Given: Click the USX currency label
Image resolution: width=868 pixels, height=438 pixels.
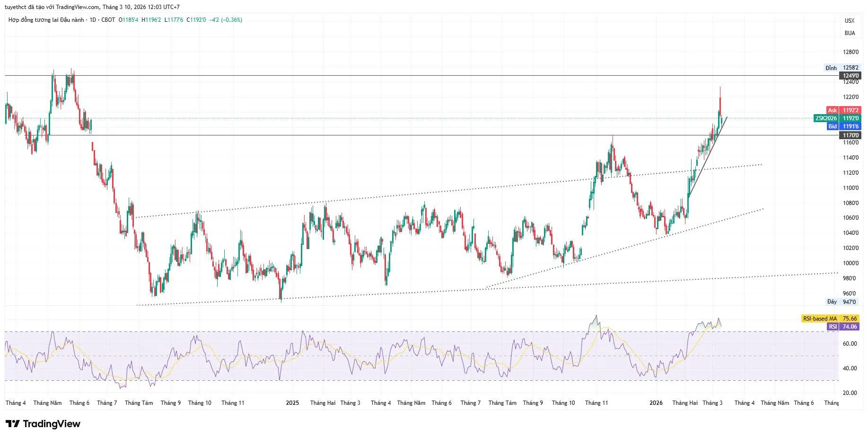Looking at the screenshot, I should (850, 20).
